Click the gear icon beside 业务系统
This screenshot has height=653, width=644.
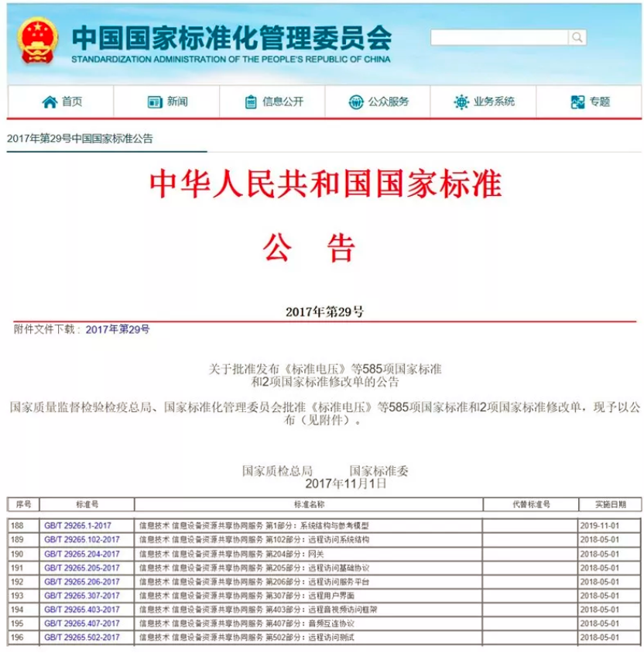(461, 101)
